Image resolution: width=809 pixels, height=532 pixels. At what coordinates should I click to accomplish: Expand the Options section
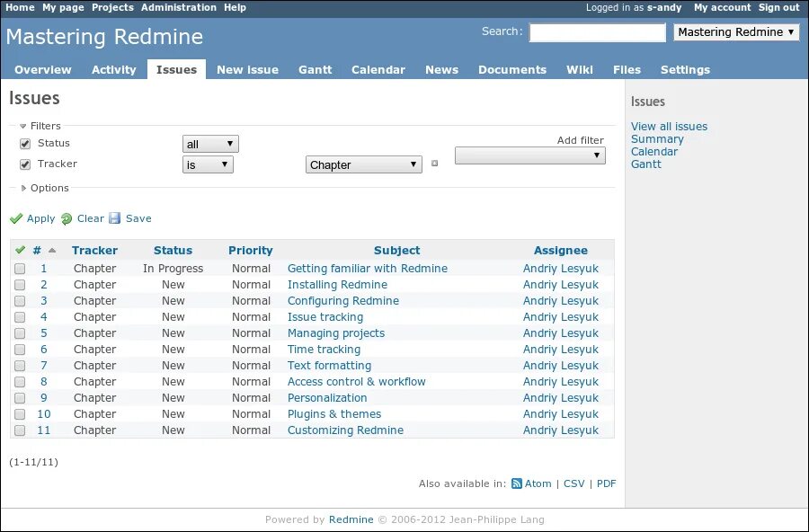[44, 188]
